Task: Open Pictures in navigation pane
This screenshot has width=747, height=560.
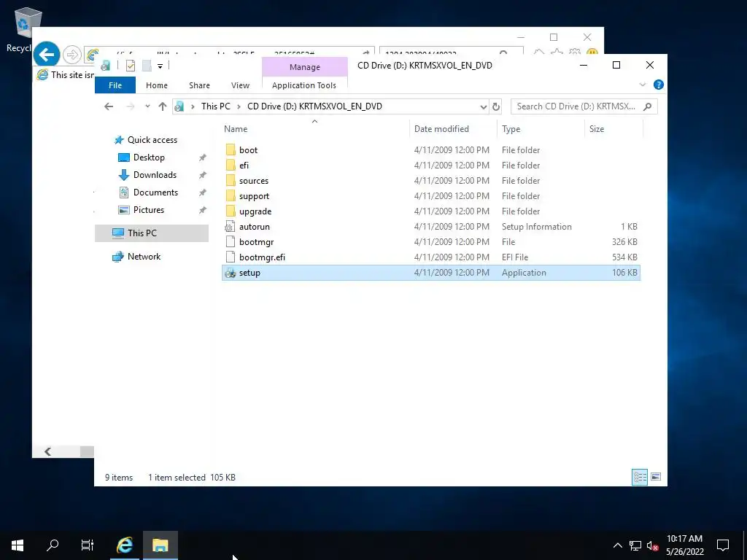Action: [x=149, y=210]
